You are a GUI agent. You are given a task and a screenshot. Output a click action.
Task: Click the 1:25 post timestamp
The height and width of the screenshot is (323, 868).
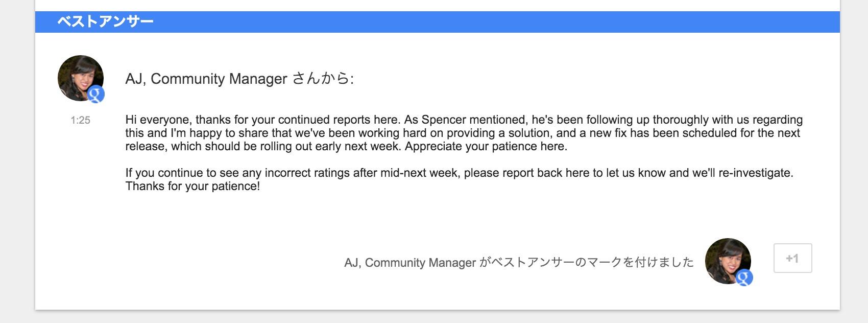point(80,120)
